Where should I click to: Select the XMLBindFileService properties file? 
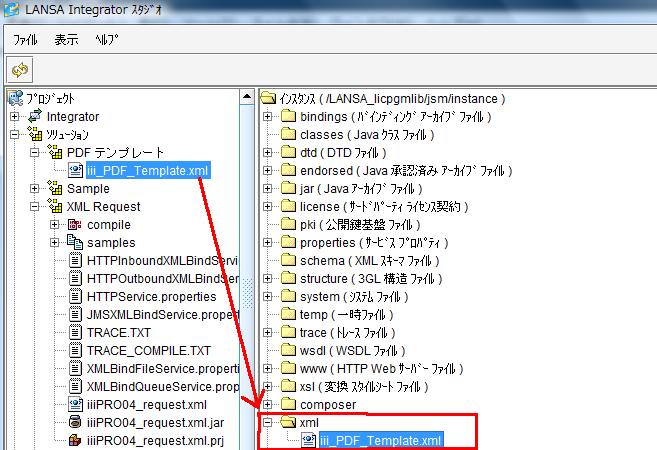coord(163,369)
